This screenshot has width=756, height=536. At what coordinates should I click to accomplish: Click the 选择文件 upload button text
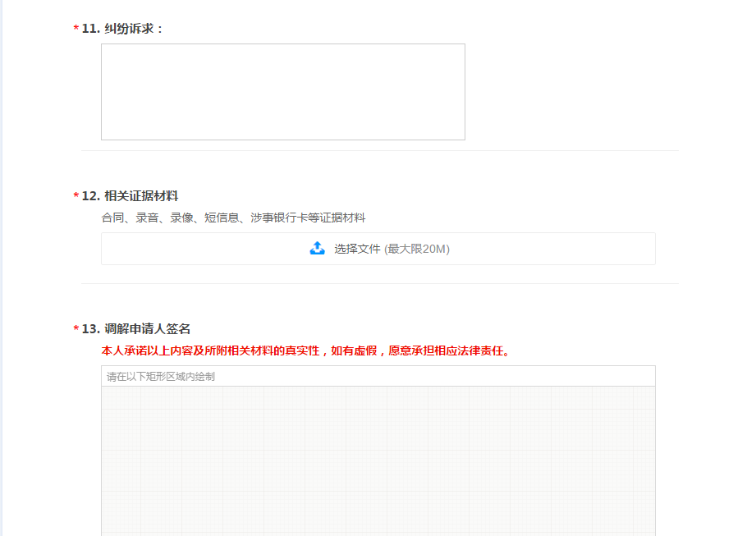tap(357, 249)
